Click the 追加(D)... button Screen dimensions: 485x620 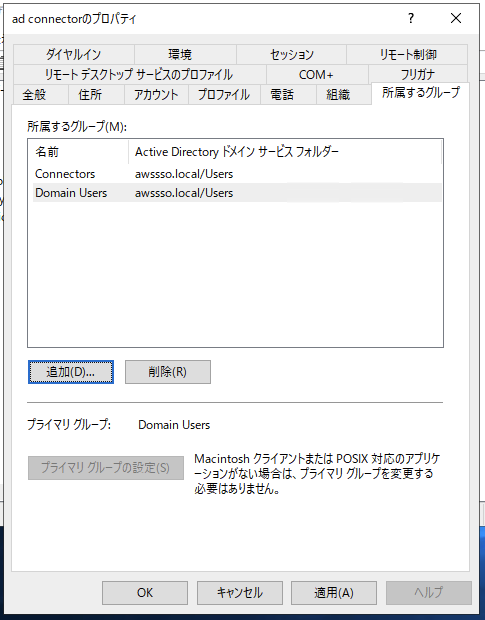pyautogui.click(x=71, y=372)
